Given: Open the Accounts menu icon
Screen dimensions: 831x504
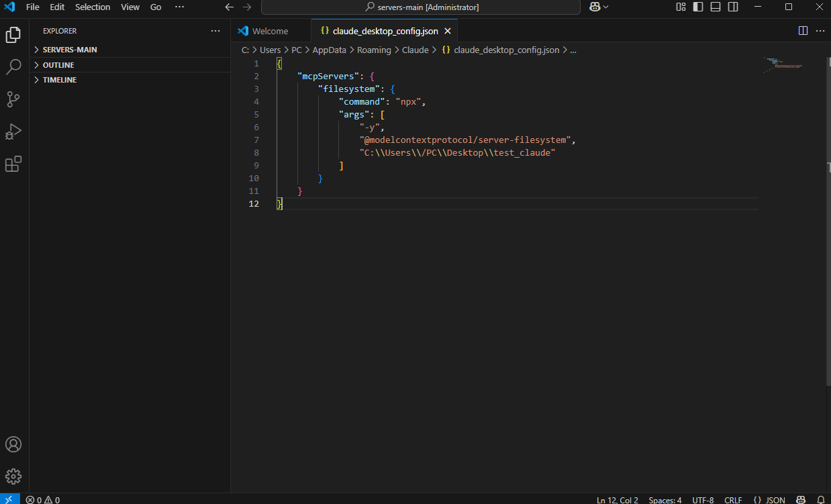Looking at the screenshot, I should point(14,444).
